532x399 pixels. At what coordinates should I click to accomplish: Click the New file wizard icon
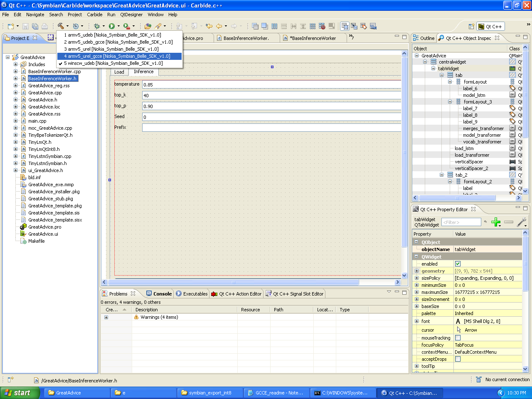tap(11, 26)
